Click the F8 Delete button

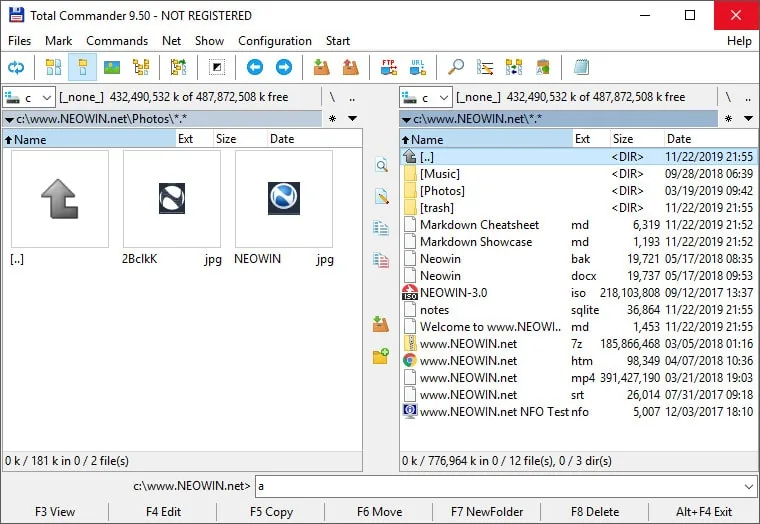pyautogui.click(x=595, y=512)
